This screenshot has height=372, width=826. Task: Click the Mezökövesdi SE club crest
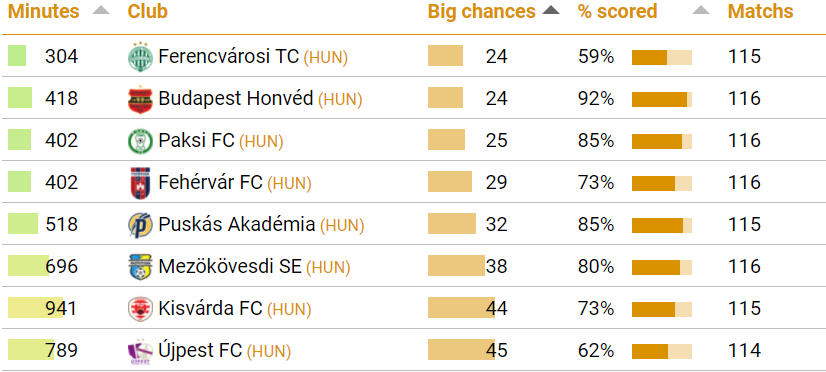click(140, 267)
